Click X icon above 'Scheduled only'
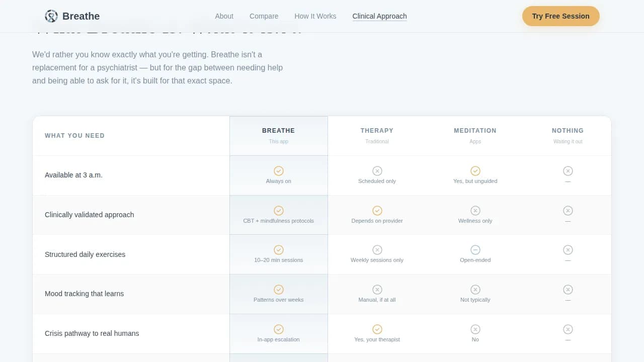The height and width of the screenshot is (362, 644). tap(377, 171)
